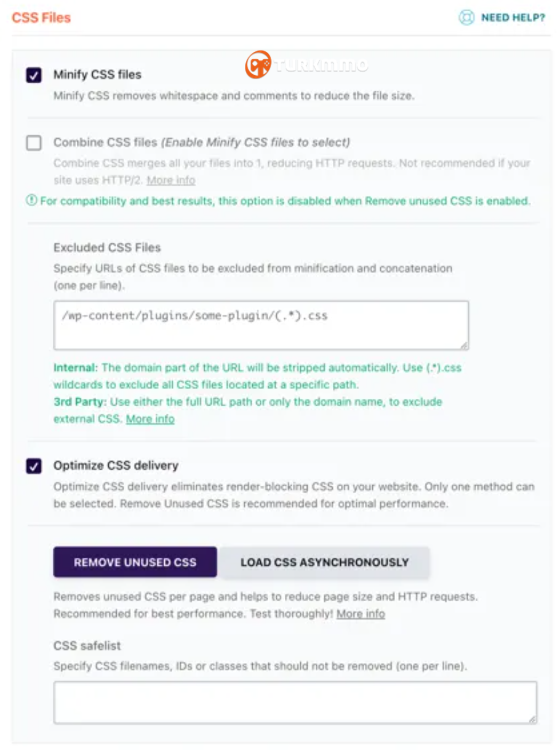Click the Minify CSS files label

pos(97,74)
